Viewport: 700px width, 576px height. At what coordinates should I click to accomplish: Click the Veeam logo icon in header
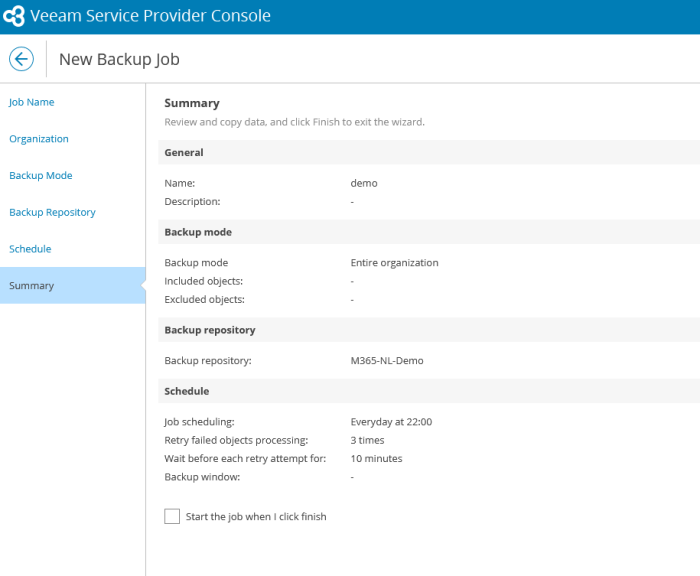[x=14, y=16]
